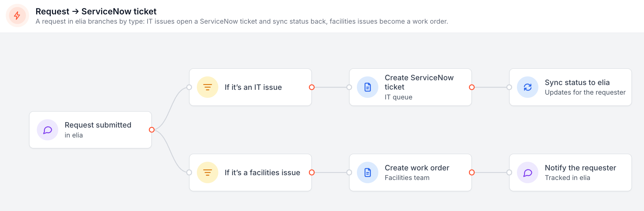Select the IT issue node input connector
The height and width of the screenshot is (211, 644).
189,87
